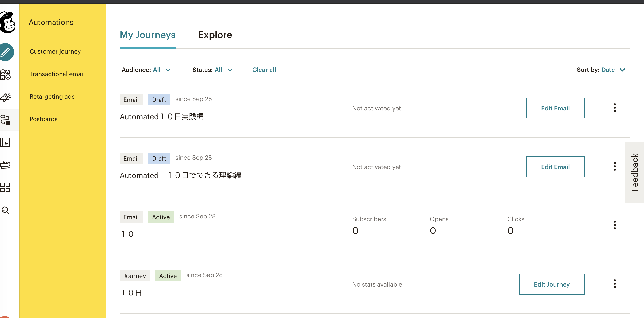Expand the Audience filter dropdown

pos(146,70)
